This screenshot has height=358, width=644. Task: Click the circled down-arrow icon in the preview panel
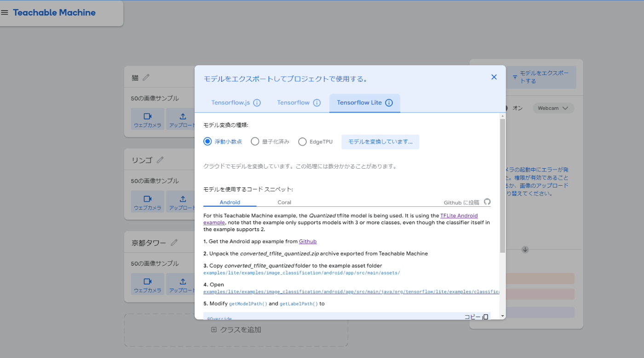click(x=525, y=250)
